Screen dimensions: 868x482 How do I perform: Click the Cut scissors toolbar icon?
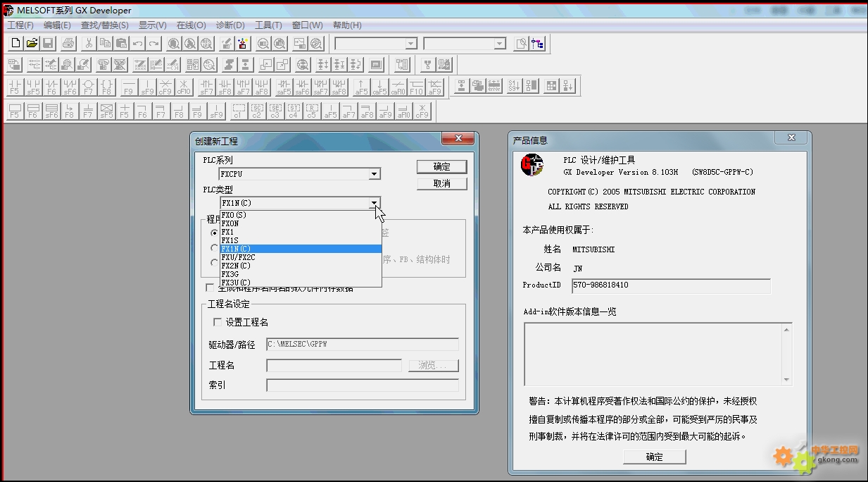(89, 44)
